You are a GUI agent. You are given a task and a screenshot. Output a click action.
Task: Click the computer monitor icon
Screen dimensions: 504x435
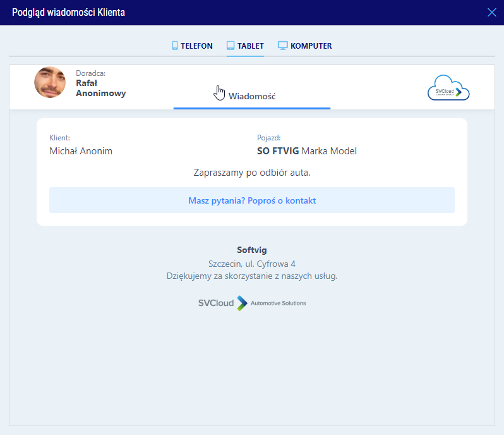[283, 46]
